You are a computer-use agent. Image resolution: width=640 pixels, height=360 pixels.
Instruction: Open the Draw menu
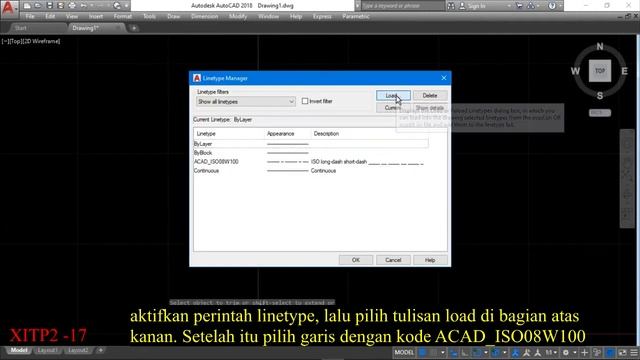click(173, 16)
